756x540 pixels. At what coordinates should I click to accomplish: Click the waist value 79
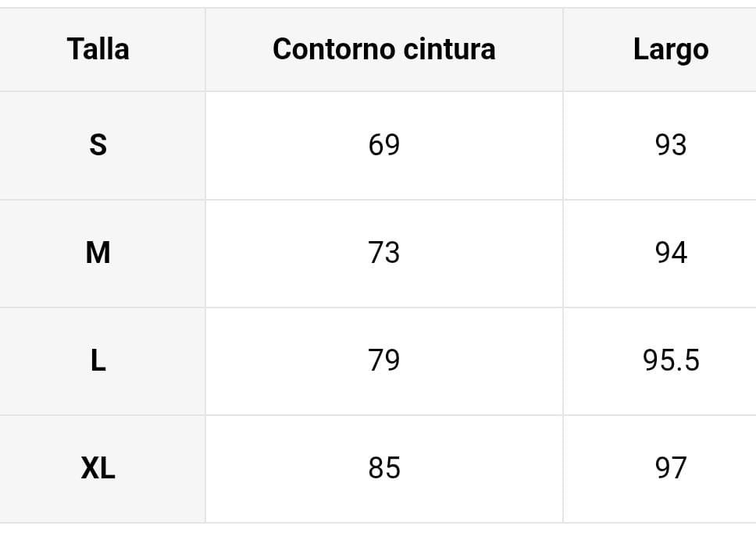(x=383, y=361)
